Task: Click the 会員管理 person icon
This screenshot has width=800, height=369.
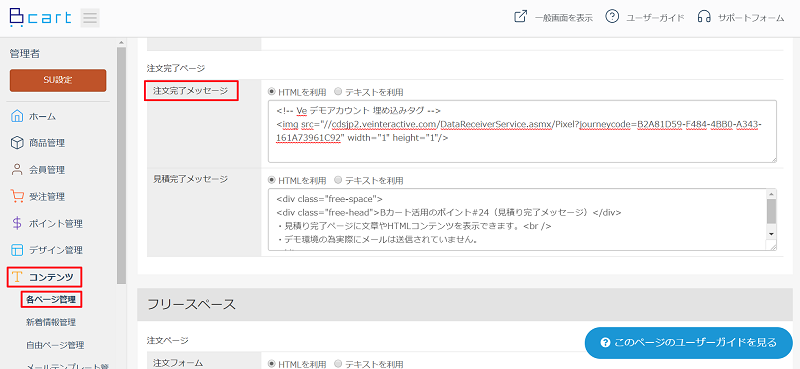Action: coord(17,169)
